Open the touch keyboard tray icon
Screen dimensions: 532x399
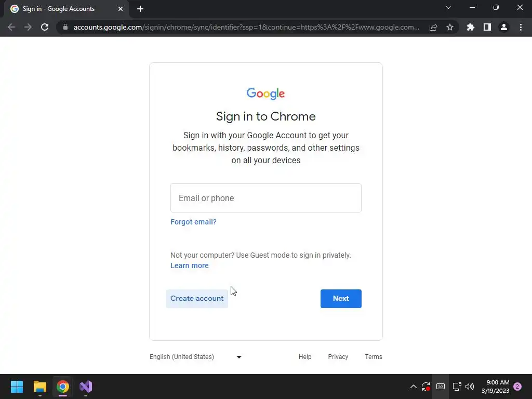(x=441, y=387)
